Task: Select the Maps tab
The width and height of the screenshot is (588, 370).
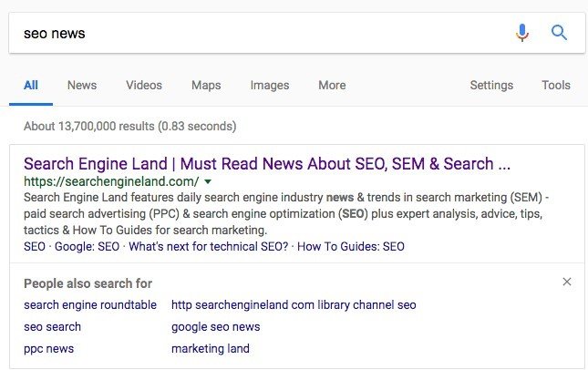Action: point(206,86)
